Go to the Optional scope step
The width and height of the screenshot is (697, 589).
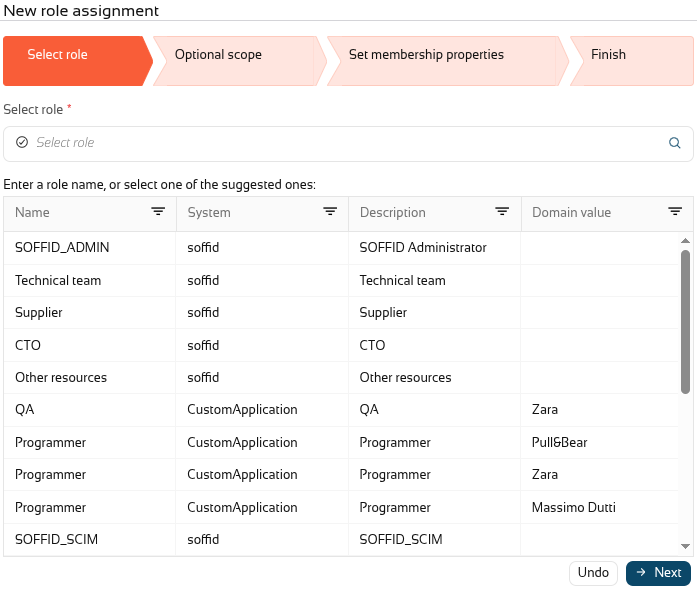(x=240, y=61)
